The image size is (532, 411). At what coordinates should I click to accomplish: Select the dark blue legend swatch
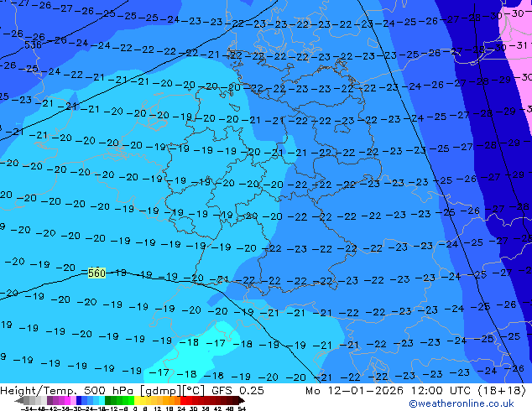pyautogui.click(x=79, y=400)
